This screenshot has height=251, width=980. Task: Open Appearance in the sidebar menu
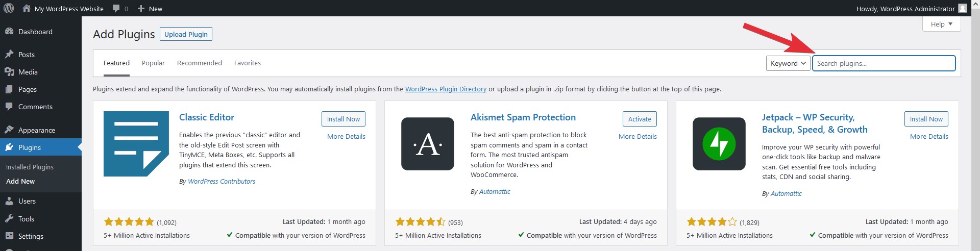tap(41, 130)
